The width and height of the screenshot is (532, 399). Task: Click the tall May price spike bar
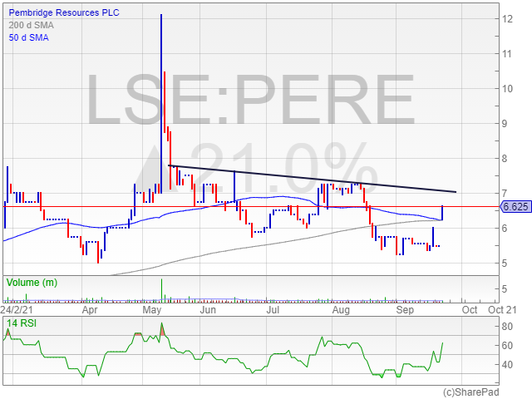coord(161,104)
